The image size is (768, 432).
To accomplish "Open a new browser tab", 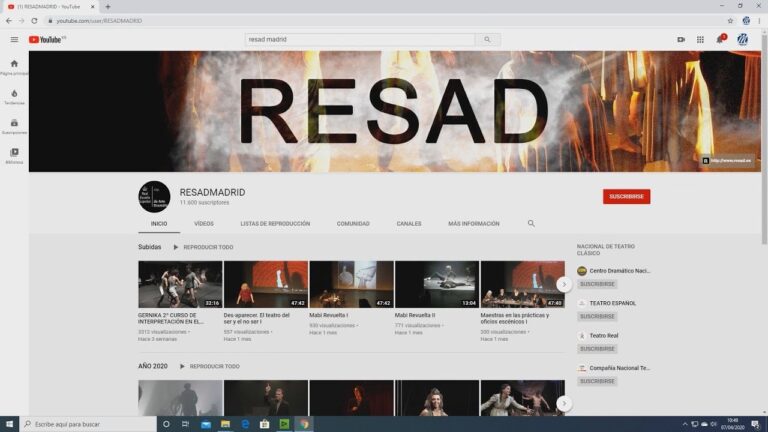I will (108, 7).
